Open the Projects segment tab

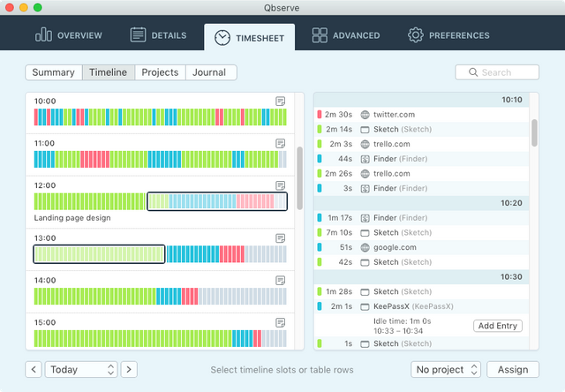(x=160, y=72)
